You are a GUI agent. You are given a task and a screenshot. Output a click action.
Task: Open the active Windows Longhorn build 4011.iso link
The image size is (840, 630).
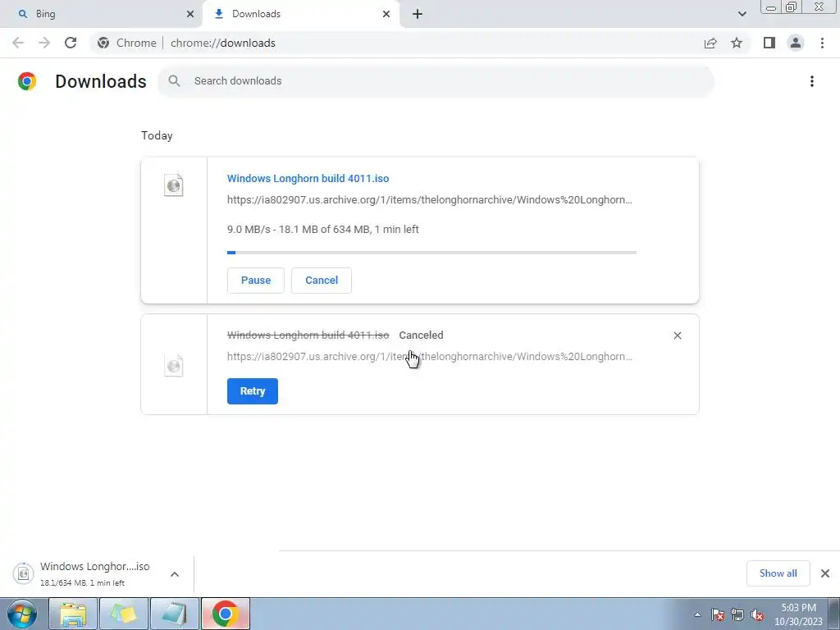[x=308, y=178]
